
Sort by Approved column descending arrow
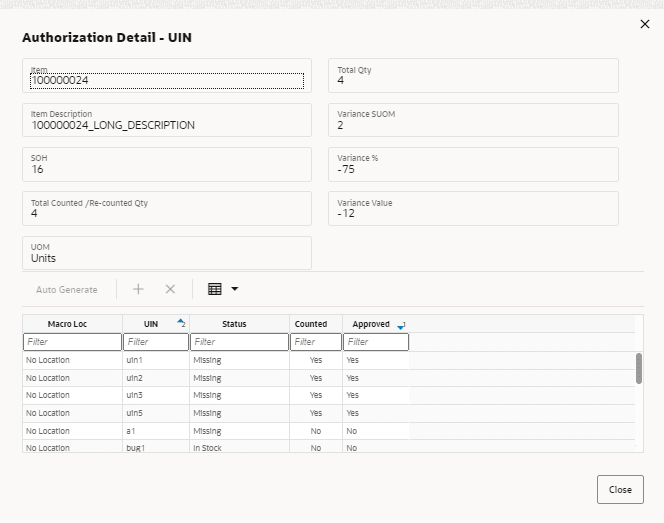[400, 327]
